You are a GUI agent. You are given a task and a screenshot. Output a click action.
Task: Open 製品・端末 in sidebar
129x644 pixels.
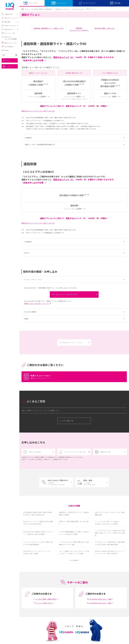10,22
